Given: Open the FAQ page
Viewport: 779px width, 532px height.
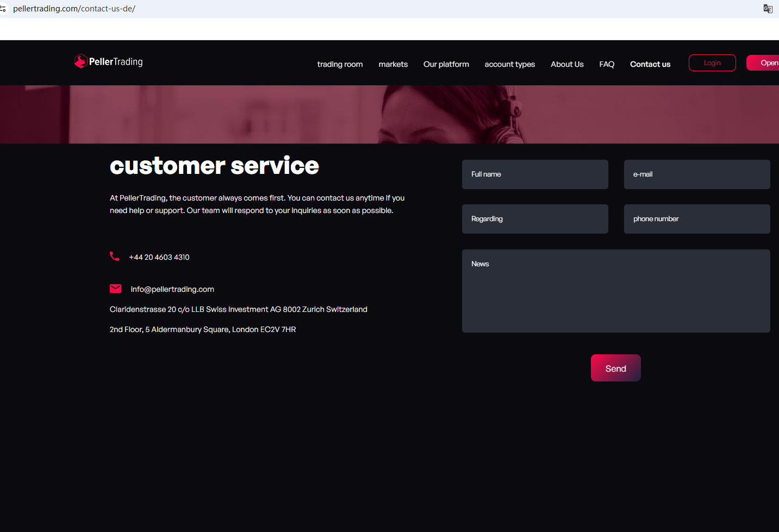Looking at the screenshot, I should click(x=607, y=64).
